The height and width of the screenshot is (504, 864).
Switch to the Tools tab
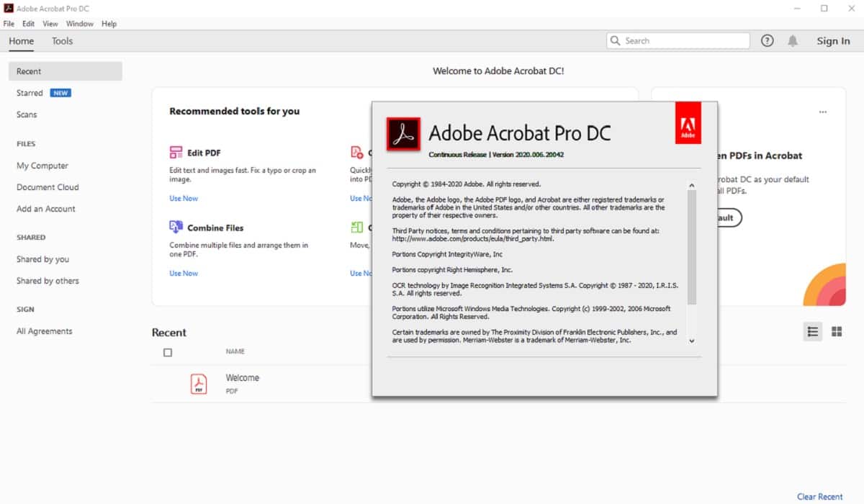pyautogui.click(x=63, y=41)
